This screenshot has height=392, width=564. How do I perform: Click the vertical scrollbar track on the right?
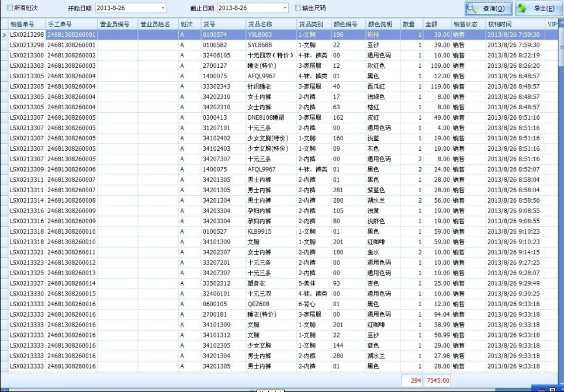560,204
